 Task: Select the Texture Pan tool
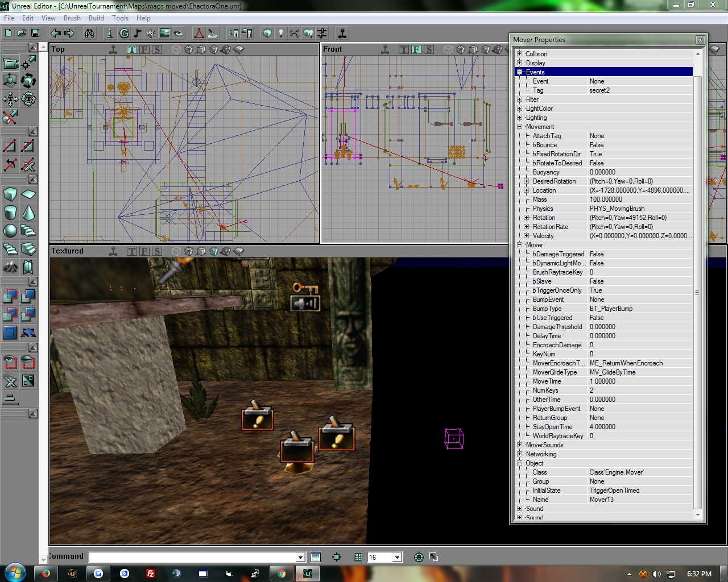tap(10, 99)
